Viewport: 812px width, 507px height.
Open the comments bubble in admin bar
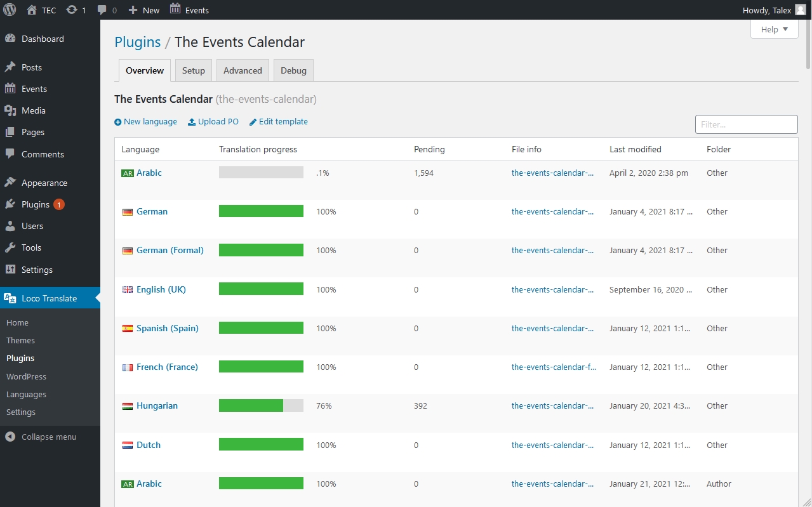coord(102,10)
